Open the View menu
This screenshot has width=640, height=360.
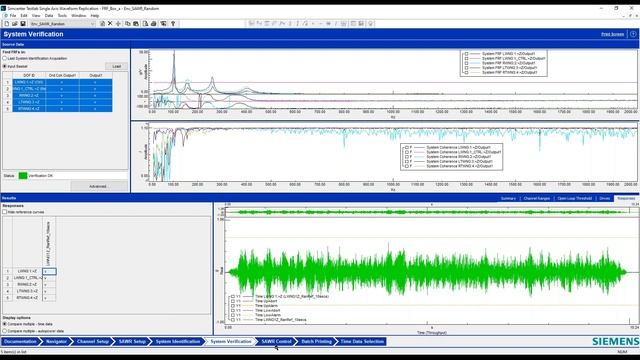coord(36,16)
